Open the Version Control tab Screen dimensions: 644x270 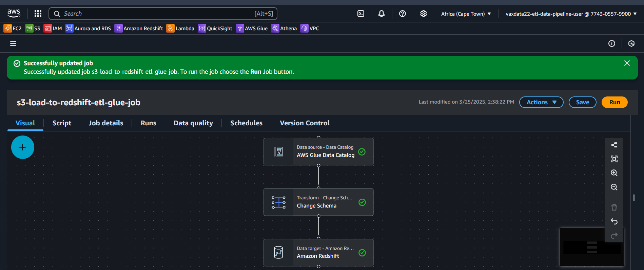coord(305,123)
